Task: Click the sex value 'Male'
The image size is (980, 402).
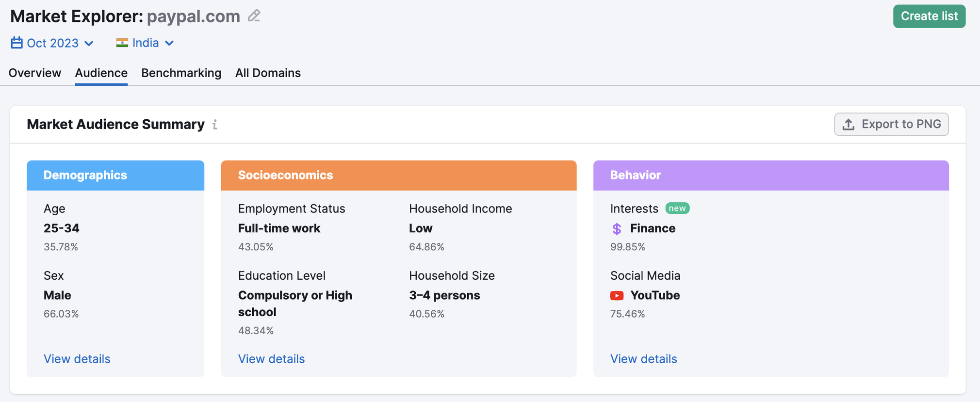Action: point(57,295)
